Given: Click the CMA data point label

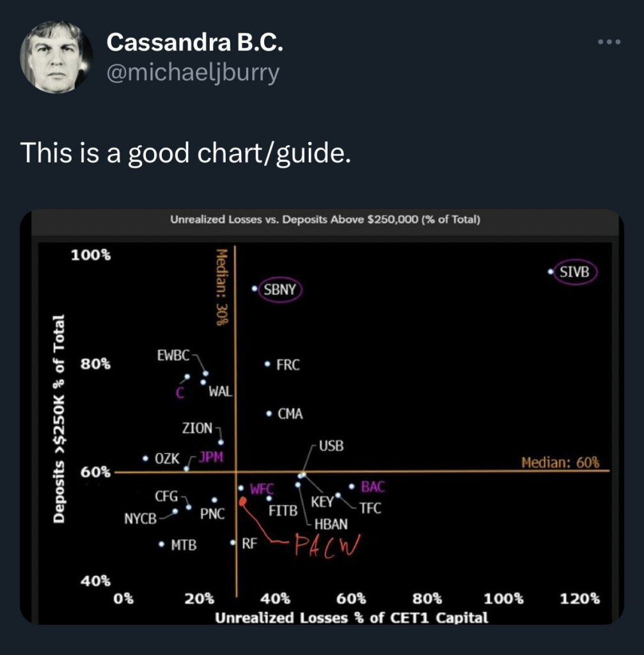Looking at the screenshot, I should (x=290, y=414).
